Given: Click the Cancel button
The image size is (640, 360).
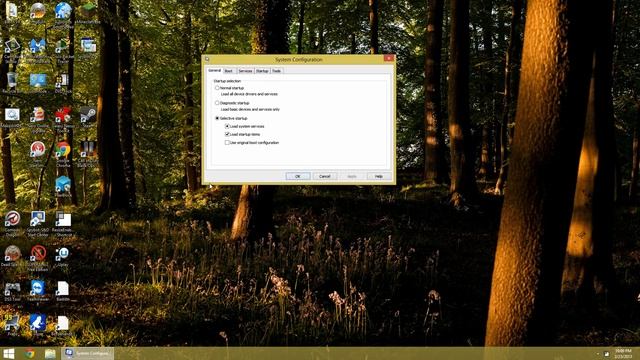Looking at the screenshot, I should [x=325, y=176].
